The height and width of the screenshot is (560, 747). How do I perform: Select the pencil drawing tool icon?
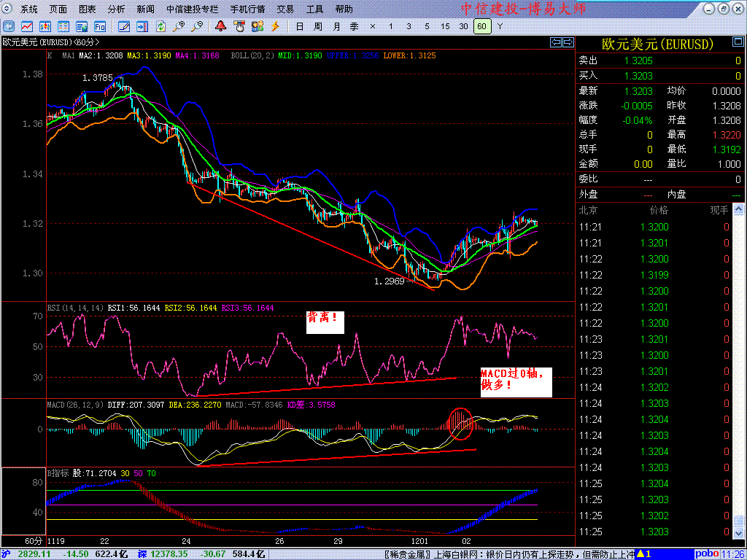tap(124, 26)
